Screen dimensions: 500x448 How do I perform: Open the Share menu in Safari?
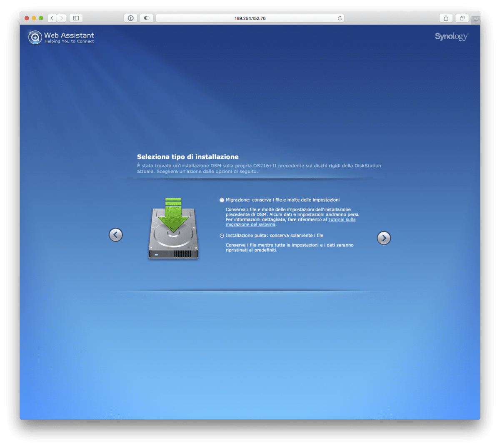click(x=446, y=18)
